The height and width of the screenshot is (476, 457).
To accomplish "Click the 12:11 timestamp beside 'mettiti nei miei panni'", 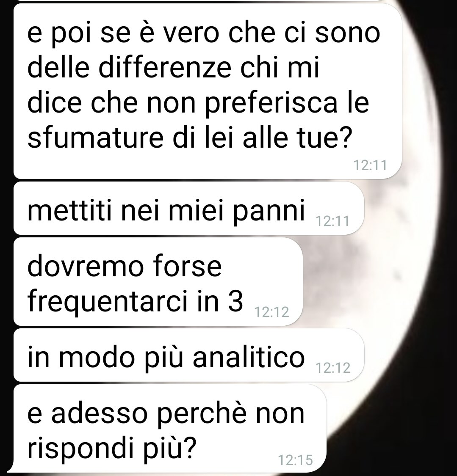I will click(333, 221).
